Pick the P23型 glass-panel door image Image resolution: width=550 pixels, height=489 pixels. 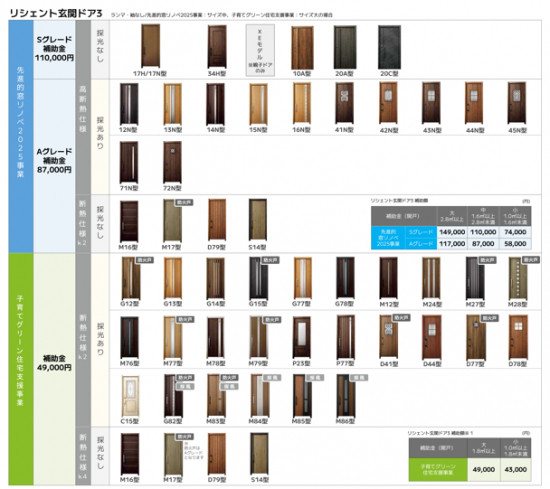pos(301,337)
